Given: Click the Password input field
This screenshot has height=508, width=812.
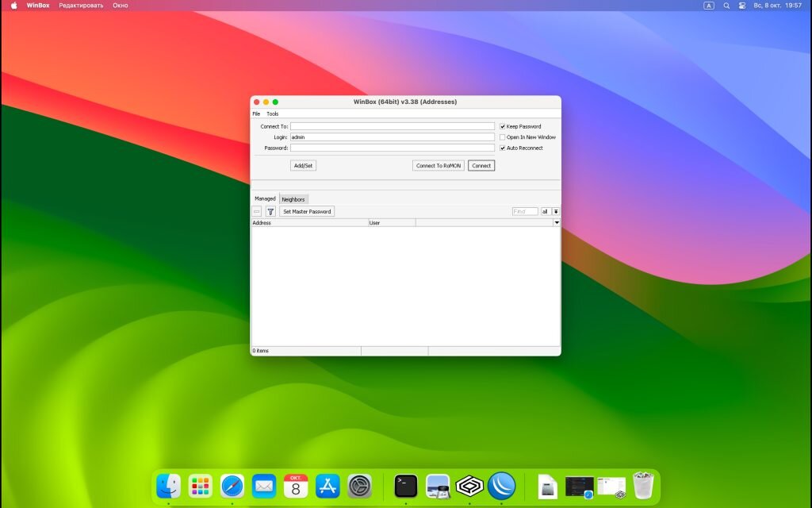Looking at the screenshot, I should [x=393, y=148].
